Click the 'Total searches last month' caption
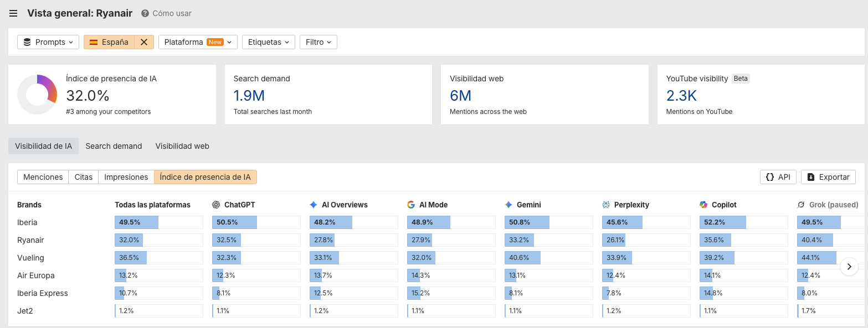 (x=273, y=112)
